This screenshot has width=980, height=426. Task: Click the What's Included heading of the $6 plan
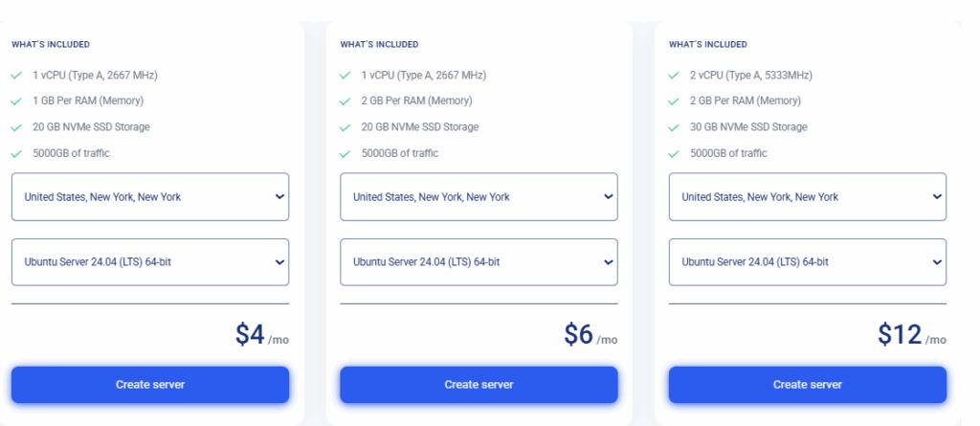pos(379,44)
